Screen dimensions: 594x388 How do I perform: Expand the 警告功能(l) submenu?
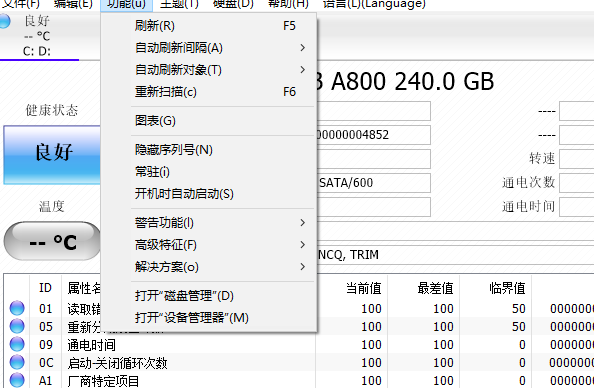coord(209,223)
